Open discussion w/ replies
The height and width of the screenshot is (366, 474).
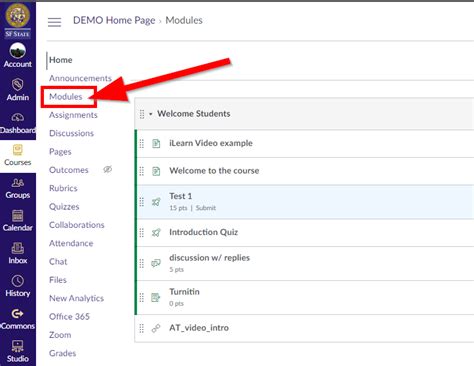tap(210, 258)
